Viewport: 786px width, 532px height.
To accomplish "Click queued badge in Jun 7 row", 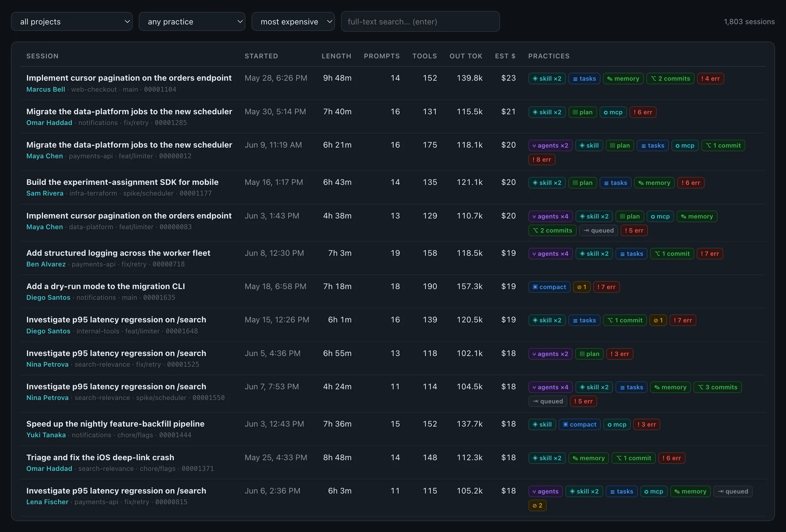I will coord(548,401).
